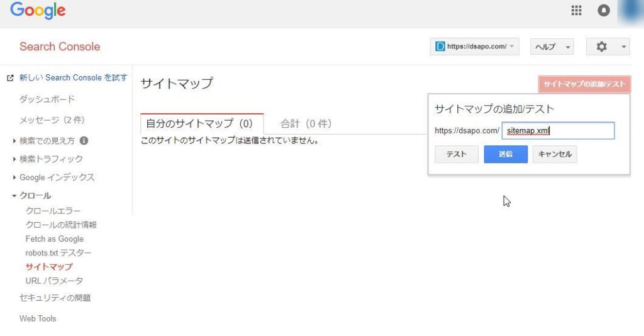Open Web Tools in sidebar
Viewport: 644px width, 336px height.
coord(38,318)
